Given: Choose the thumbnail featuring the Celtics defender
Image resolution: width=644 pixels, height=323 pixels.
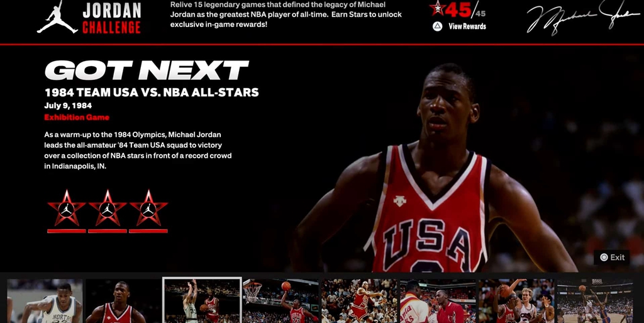Looking at the screenshot, I should tap(516, 301).
